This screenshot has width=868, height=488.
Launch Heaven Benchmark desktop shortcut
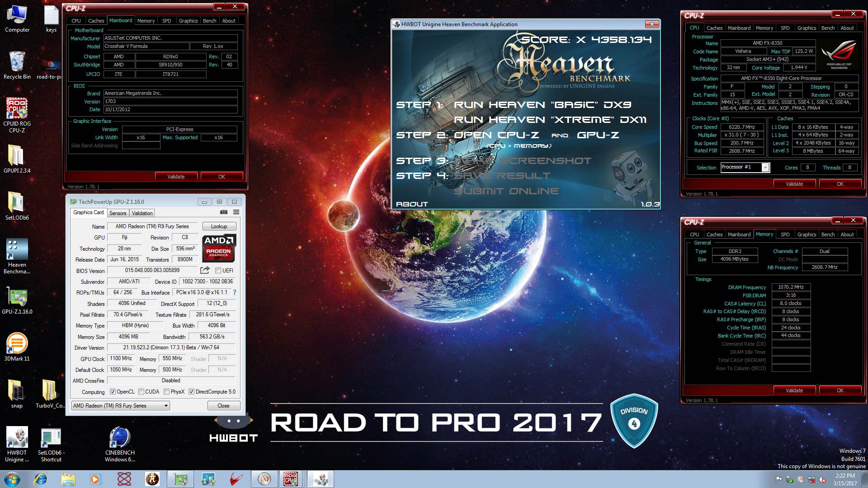coord(17,257)
